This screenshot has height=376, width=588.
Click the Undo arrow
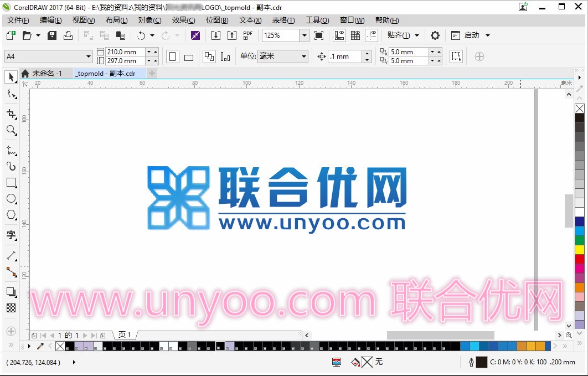[141, 35]
